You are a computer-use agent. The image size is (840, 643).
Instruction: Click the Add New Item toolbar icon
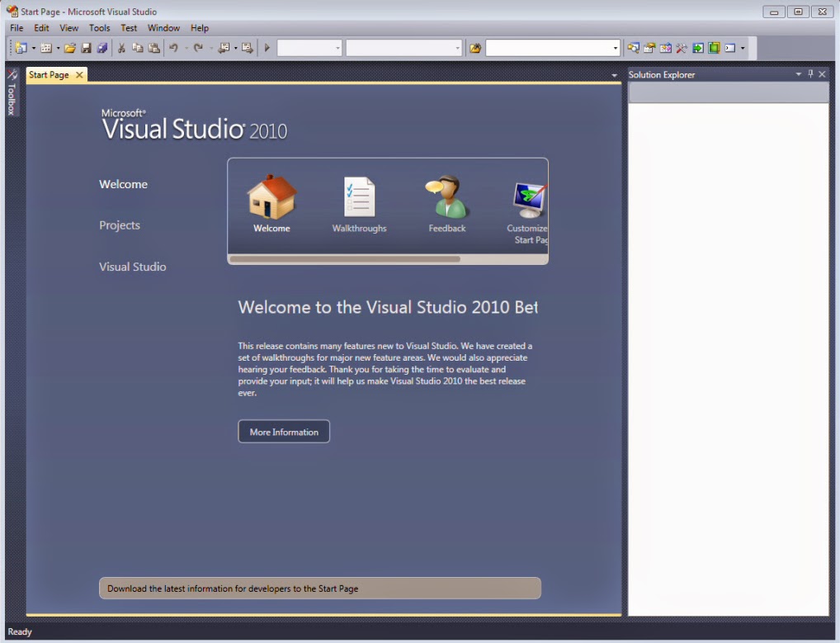(46, 48)
